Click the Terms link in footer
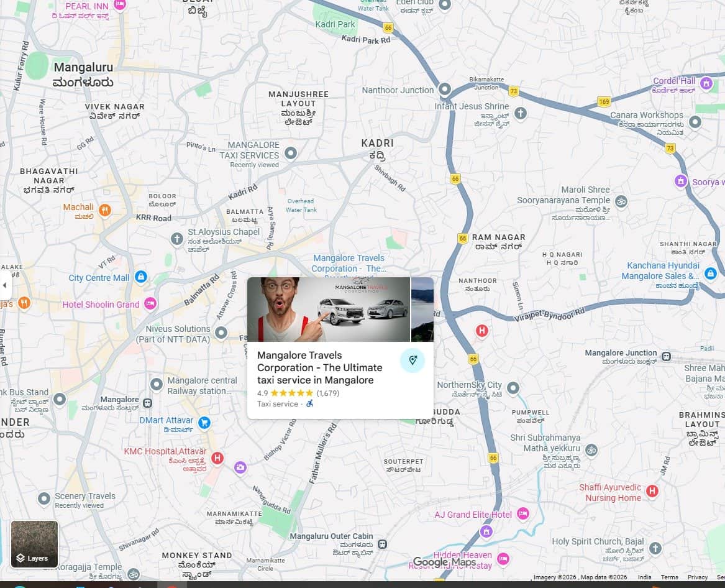 pyautogui.click(x=670, y=577)
